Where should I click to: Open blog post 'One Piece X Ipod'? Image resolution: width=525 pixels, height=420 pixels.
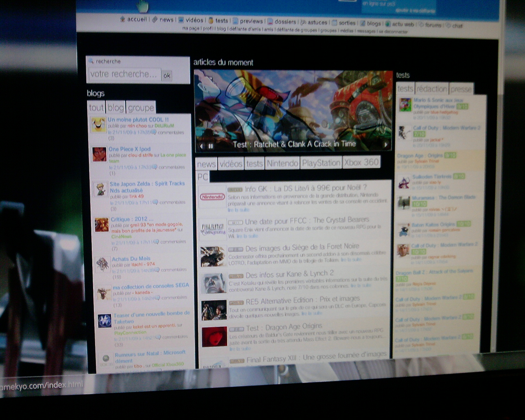[x=130, y=149]
